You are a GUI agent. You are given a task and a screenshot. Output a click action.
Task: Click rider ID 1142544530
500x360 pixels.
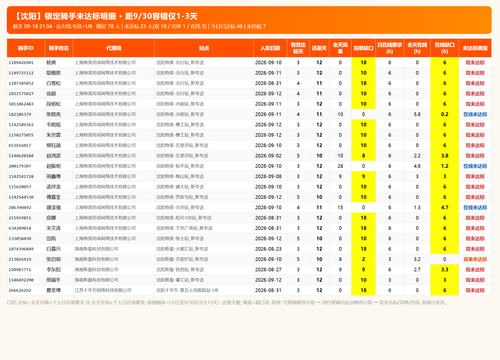(x=21, y=197)
